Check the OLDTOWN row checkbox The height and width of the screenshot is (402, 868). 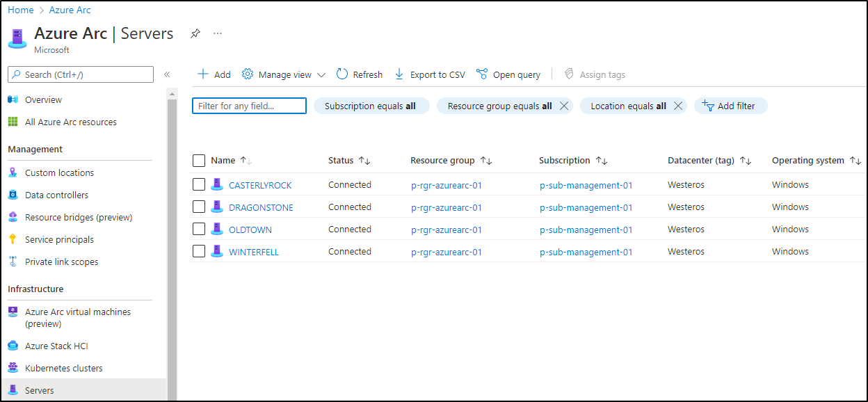199,230
